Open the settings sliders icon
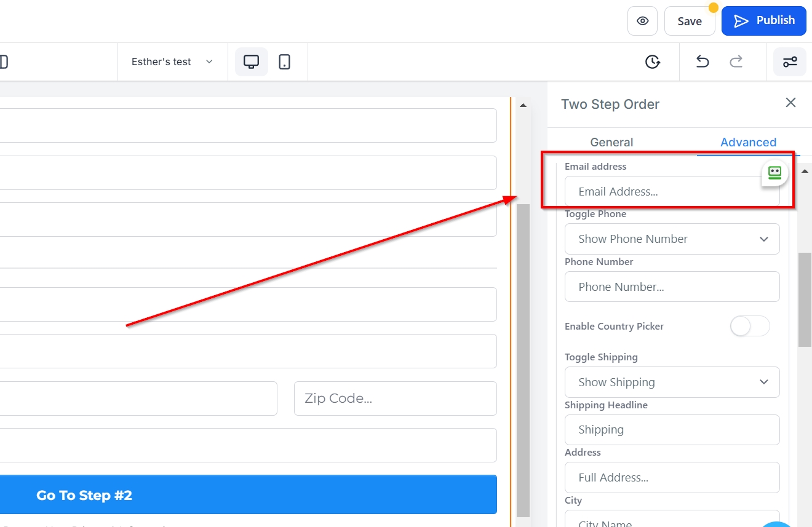This screenshot has height=527, width=812. pyautogui.click(x=789, y=62)
